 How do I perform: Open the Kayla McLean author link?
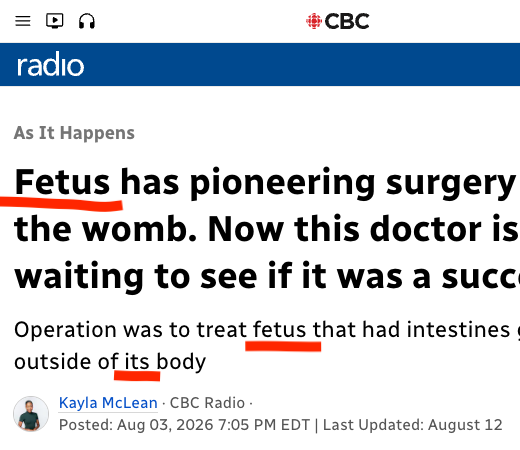coord(108,403)
